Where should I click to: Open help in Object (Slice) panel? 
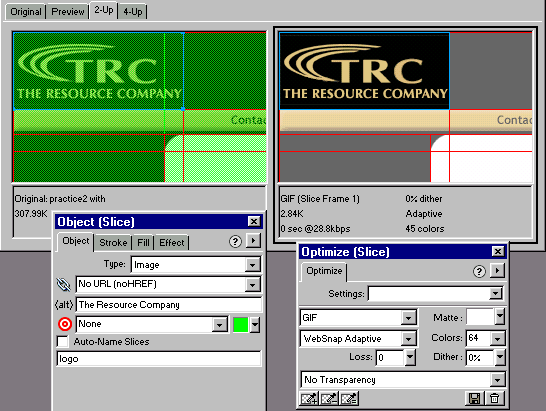point(235,241)
